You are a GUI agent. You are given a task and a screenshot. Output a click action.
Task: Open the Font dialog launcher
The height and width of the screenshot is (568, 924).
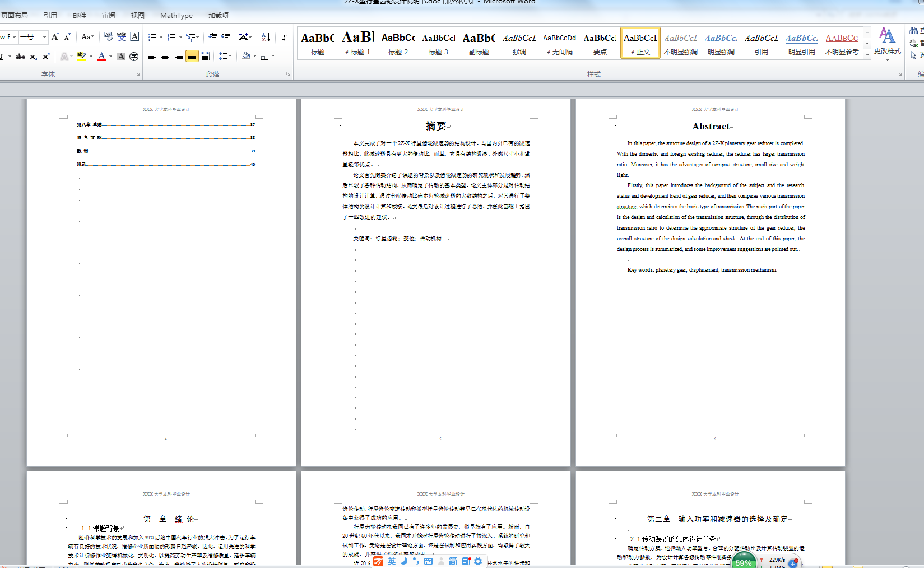pos(137,74)
